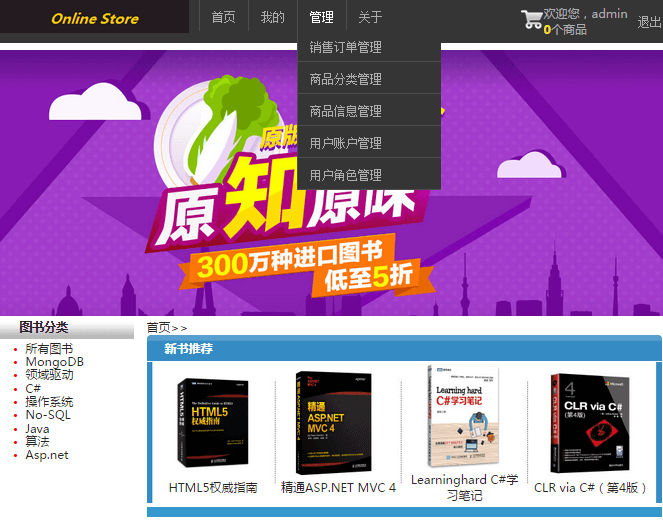Open the 操作系统 category
The width and height of the screenshot is (663, 521).
click(x=49, y=402)
